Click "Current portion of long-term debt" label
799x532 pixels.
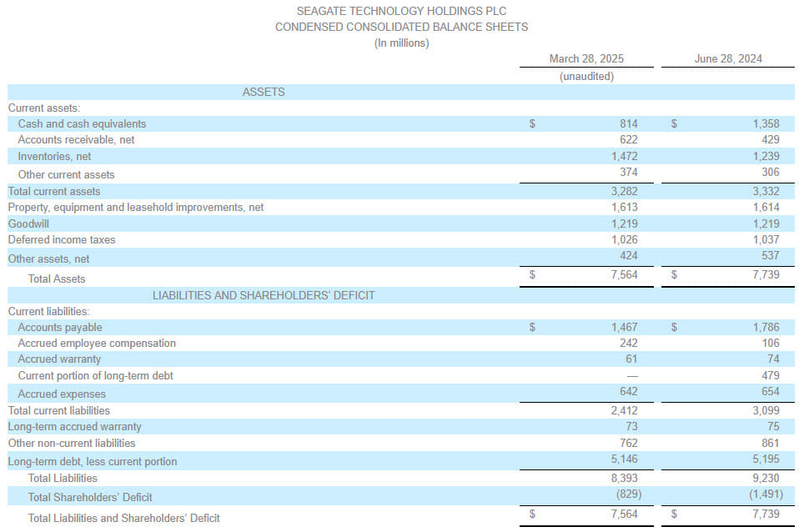95,375
